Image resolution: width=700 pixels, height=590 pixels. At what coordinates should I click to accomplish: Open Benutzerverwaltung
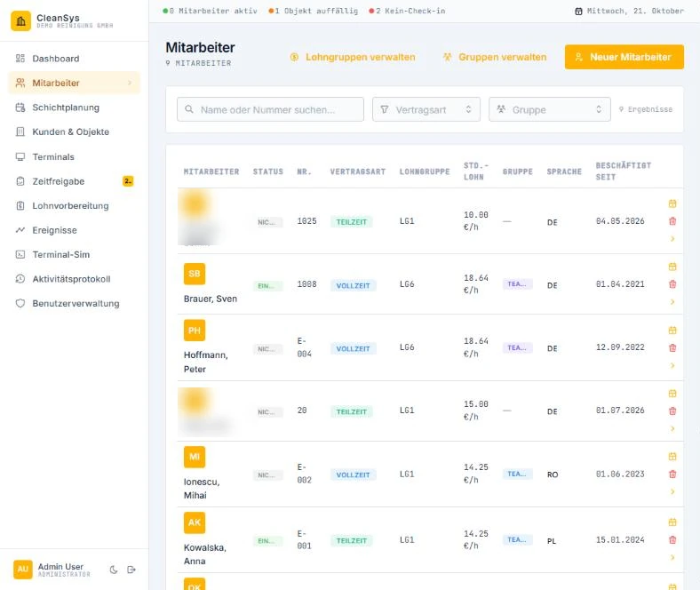coord(74,304)
